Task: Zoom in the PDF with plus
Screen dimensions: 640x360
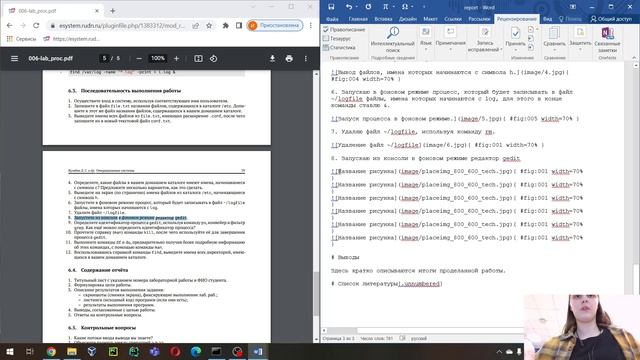Action: [176, 58]
